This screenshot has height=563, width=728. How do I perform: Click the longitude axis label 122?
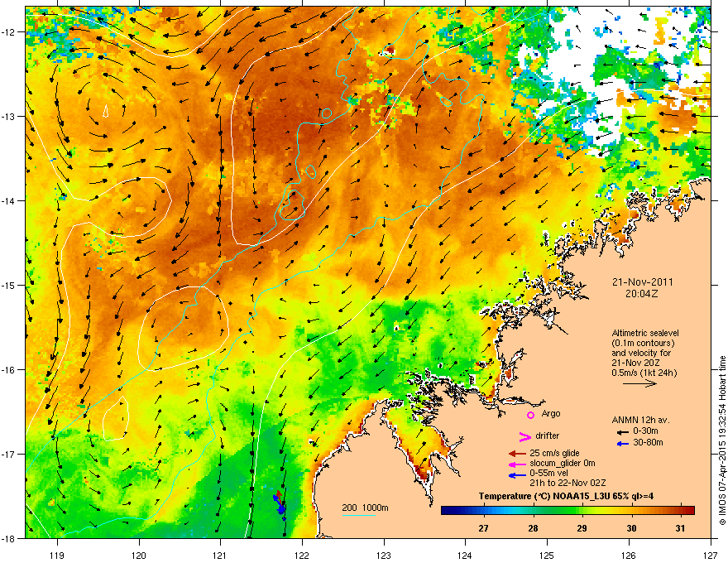pyautogui.click(x=302, y=555)
